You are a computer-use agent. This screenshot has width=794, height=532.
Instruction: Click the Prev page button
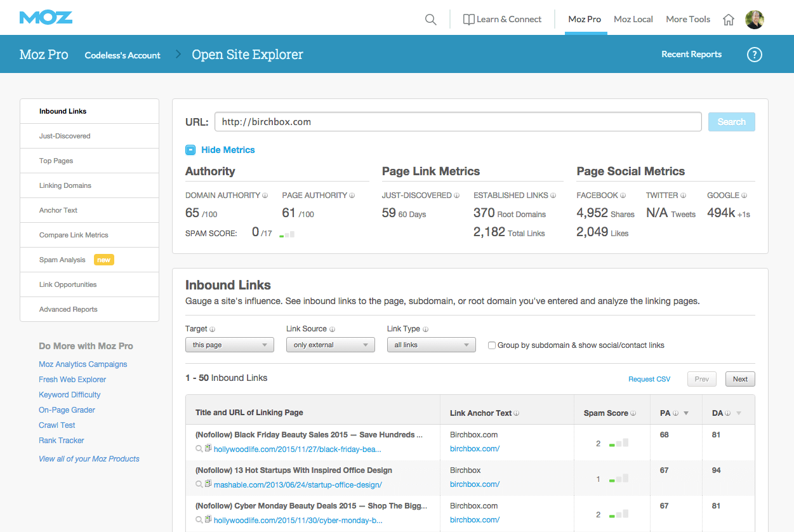click(702, 379)
